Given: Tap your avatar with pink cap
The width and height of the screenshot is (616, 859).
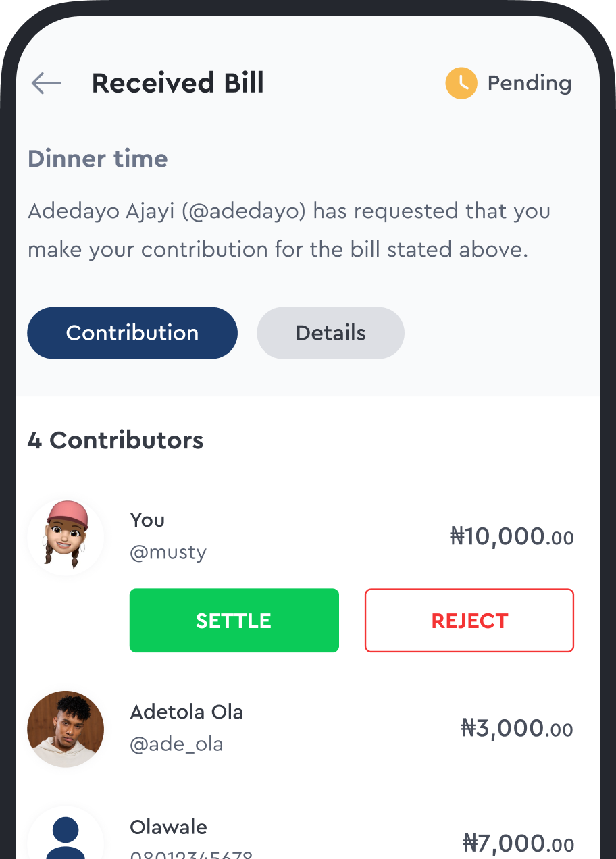Looking at the screenshot, I should click(x=66, y=537).
